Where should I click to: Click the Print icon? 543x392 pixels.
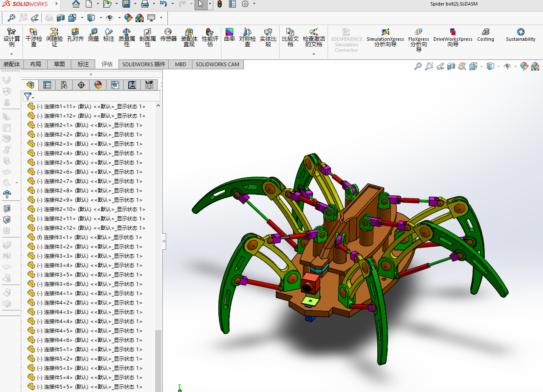point(145,4)
